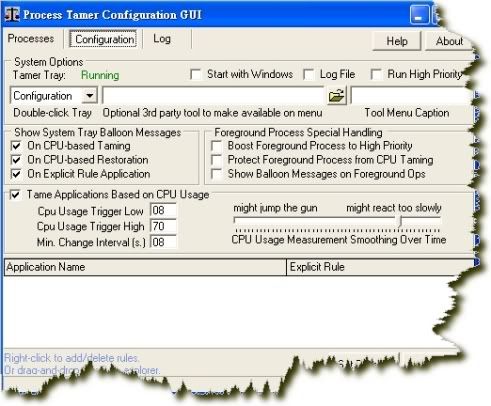491x406 pixels.
Task: Uncheck On Explicit Rule Application option
Action: 16,174
